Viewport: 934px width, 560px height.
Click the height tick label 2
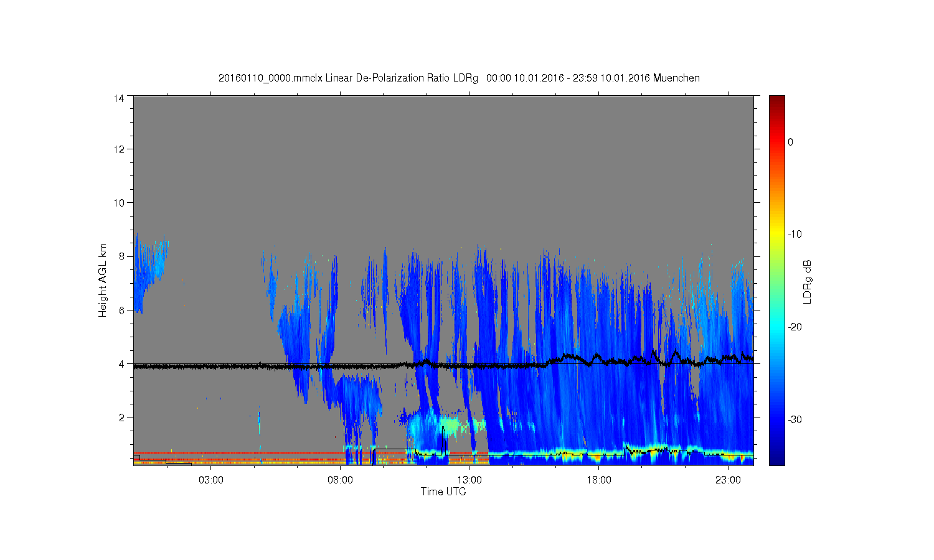click(x=121, y=418)
